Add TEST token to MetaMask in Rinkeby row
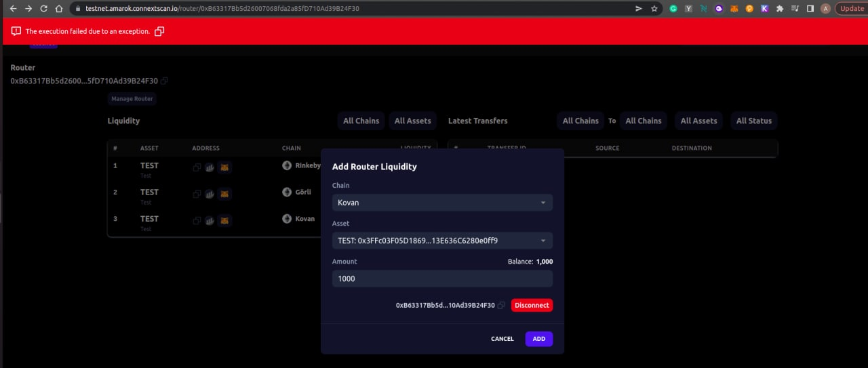Image resolution: width=868 pixels, height=368 pixels. tap(224, 167)
